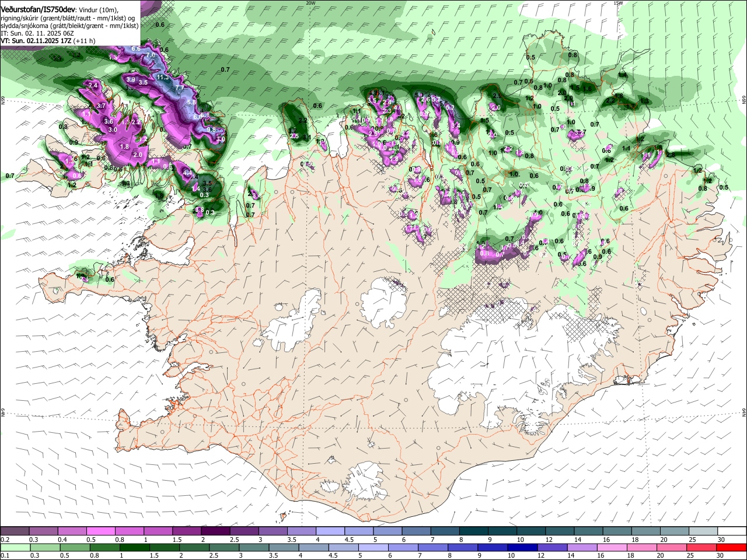Click the pink 18–20 rain legend swatch
The height and width of the screenshot is (560, 747).
click(641, 547)
